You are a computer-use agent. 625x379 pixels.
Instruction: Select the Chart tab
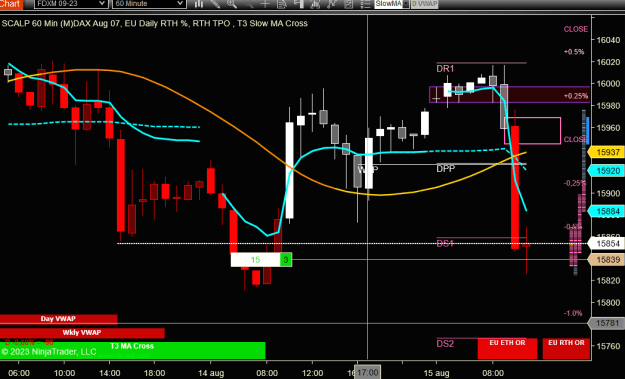pos(11,4)
